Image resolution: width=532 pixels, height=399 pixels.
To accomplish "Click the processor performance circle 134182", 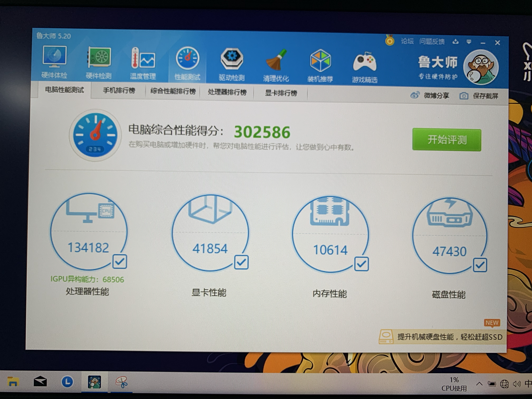I will [88, 231].
